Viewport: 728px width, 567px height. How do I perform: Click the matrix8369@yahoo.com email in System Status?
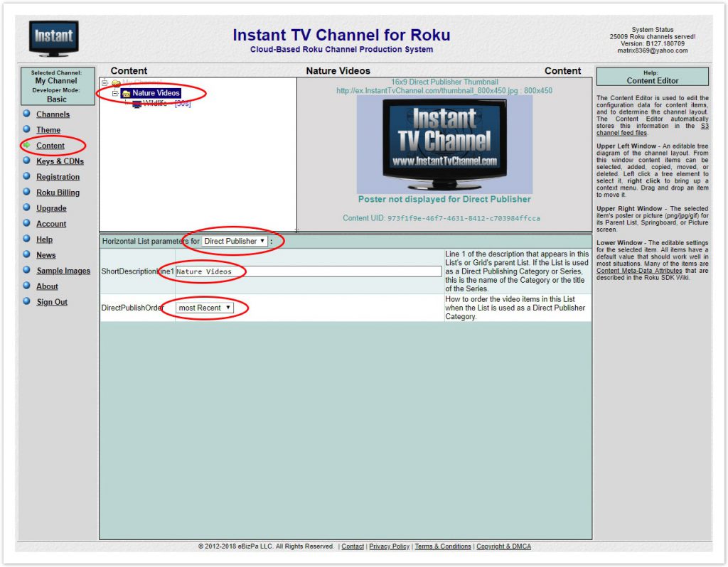[x=653, y=50]
